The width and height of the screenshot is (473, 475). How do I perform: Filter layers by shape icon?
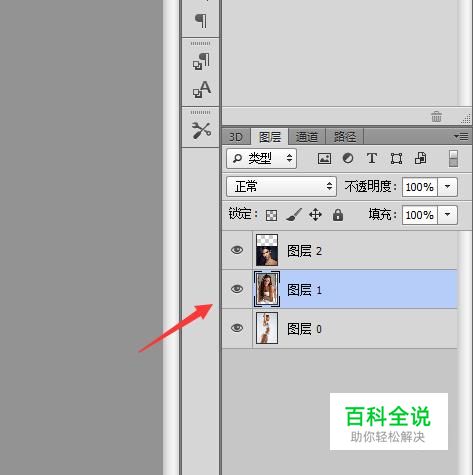(x=396, y=158)
